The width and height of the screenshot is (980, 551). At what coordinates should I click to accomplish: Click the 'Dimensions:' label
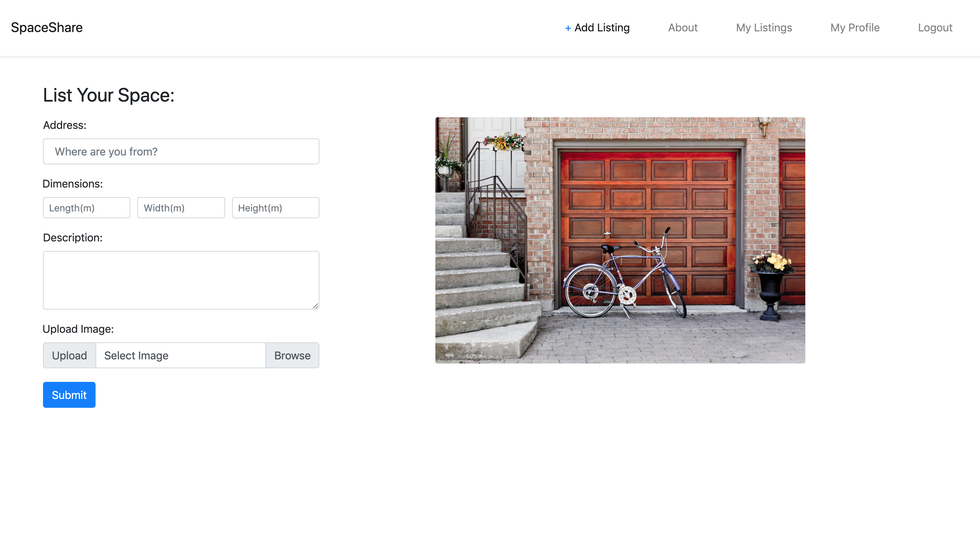[x=73, y=184]
